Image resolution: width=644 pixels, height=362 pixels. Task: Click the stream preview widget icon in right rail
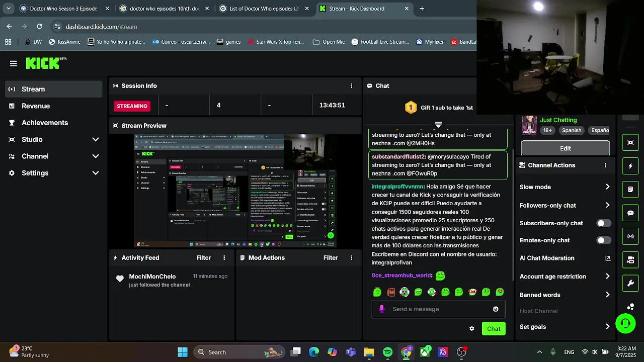630,142
